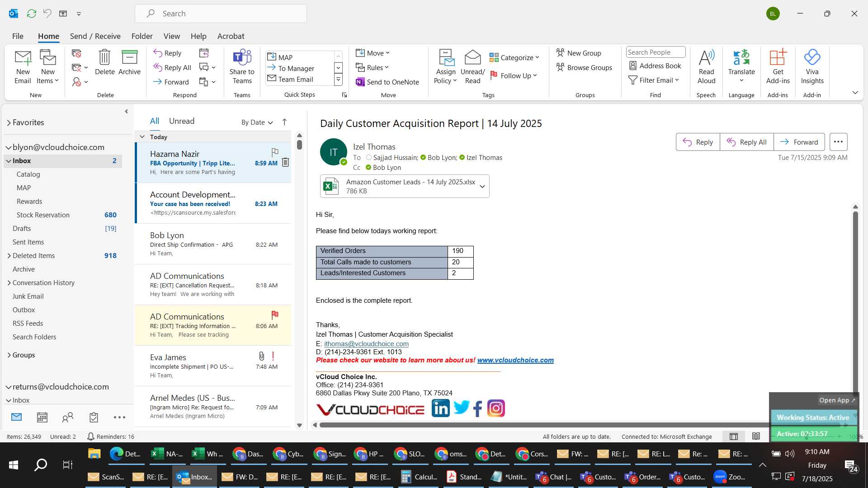Screen dimensions: 868x488
Task: Click the Send/Receive All Folders sync icon
Action: click(x=31, y=14)
